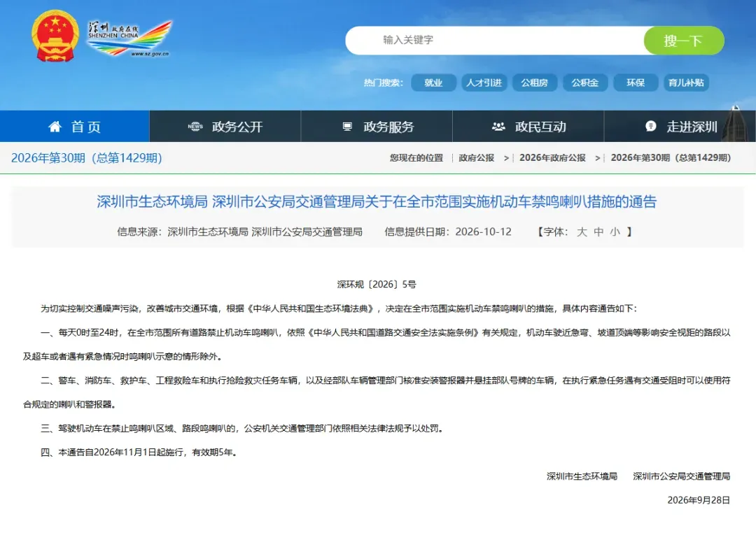The height and width of the screenshot is (533, 756).
Task: Open the 走进深圳 tab
Action: 680,127
